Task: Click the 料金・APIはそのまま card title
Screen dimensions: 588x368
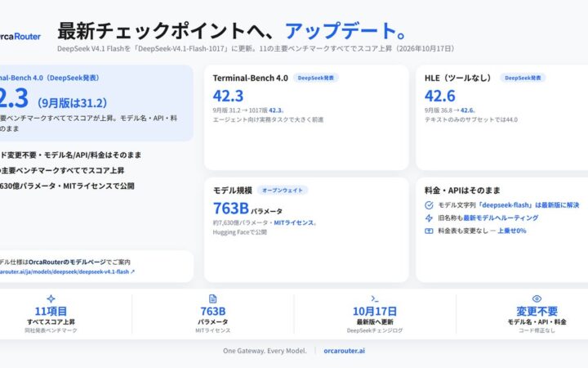Action: pos(462,191)
